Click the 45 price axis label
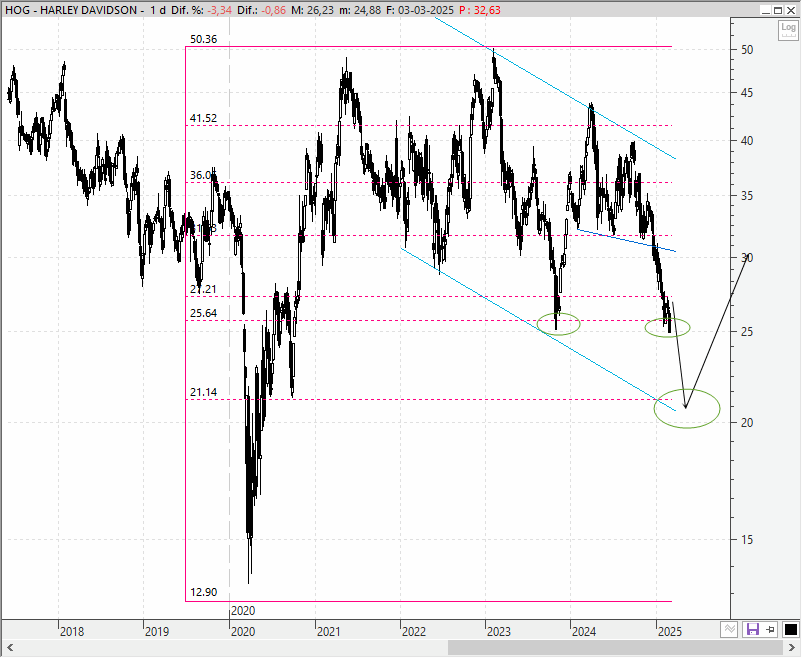 pyautogui.click(x=747, y=93)
